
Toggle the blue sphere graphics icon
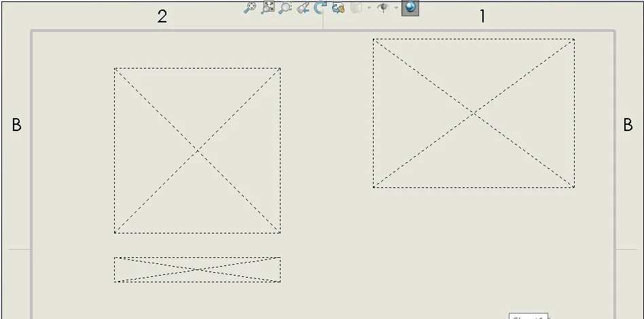click(410, 7)
